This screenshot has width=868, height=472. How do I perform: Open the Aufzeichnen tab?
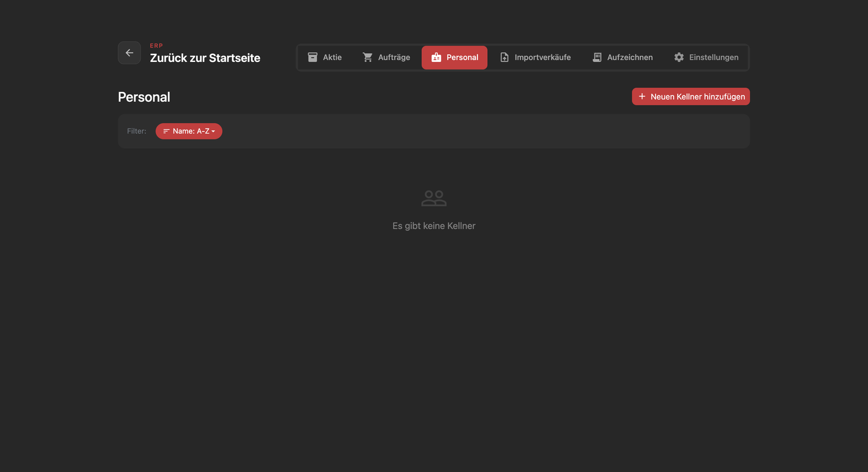tap(623, 57)
